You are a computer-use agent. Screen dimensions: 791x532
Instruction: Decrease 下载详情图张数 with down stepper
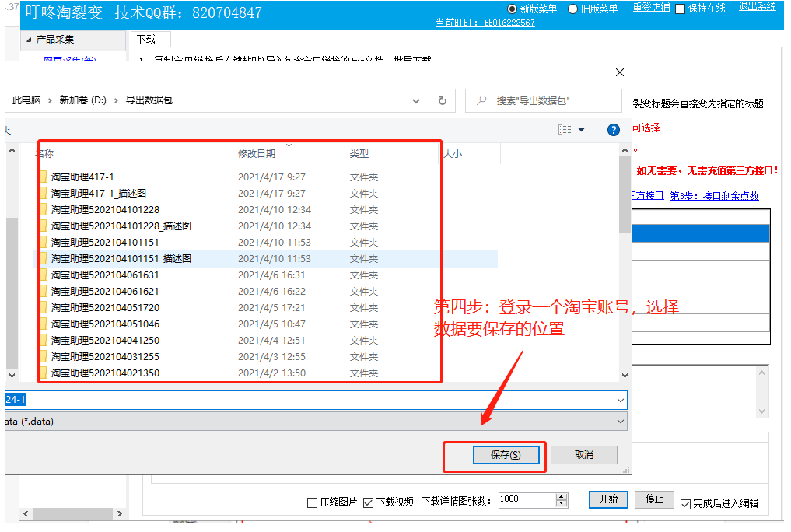(562, 502)
